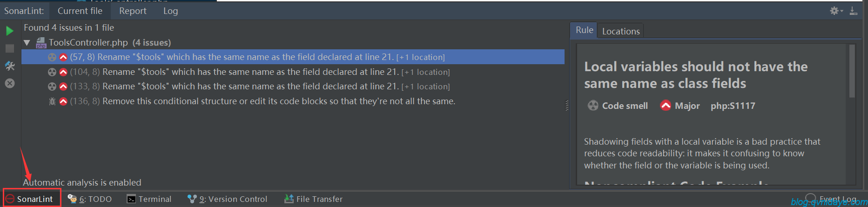This screenshot has width=868, height=207.
Task: Hide the tool window using the download-arrow icon
Action: point(853,10)
